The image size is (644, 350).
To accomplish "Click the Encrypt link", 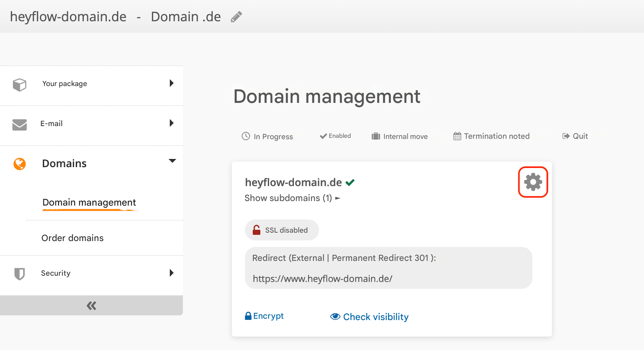I will (x=265, y=316).
